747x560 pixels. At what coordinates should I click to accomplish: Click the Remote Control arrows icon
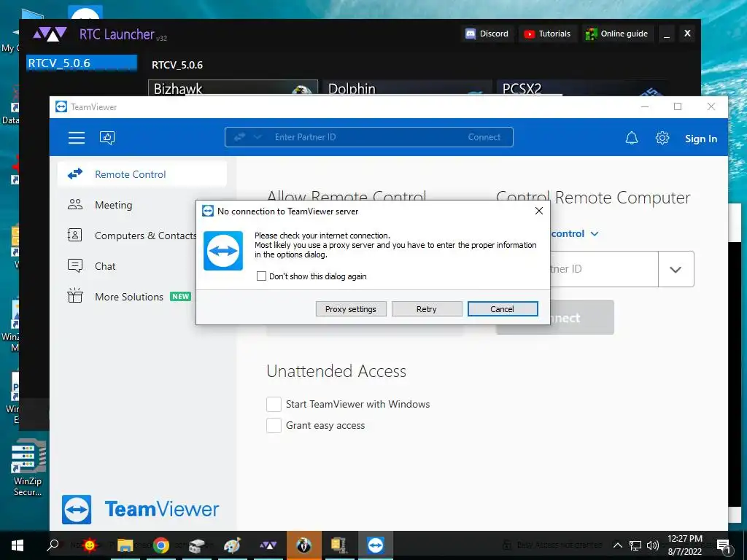[x=75, y=174]
